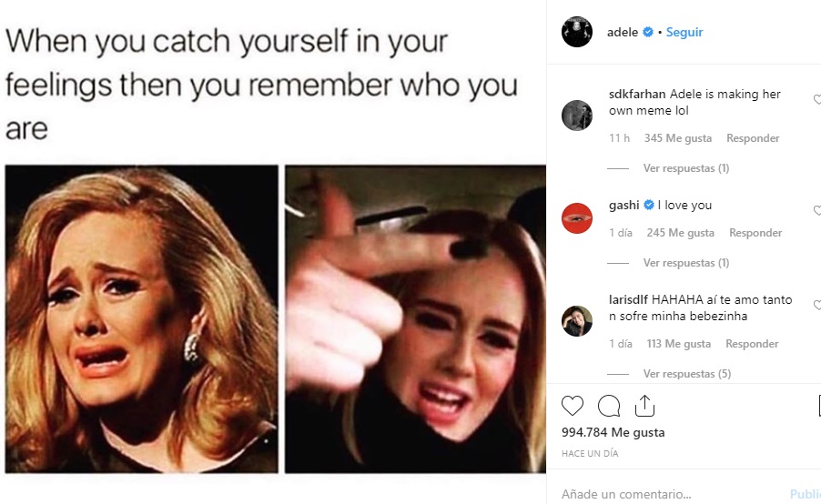Share the post using the share icon
The height and width of the screenshot is (504, 821).
click(644, 406)
